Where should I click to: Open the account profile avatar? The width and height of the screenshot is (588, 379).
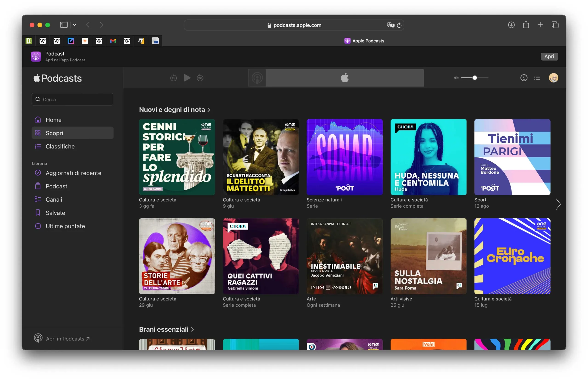point(553,78)
